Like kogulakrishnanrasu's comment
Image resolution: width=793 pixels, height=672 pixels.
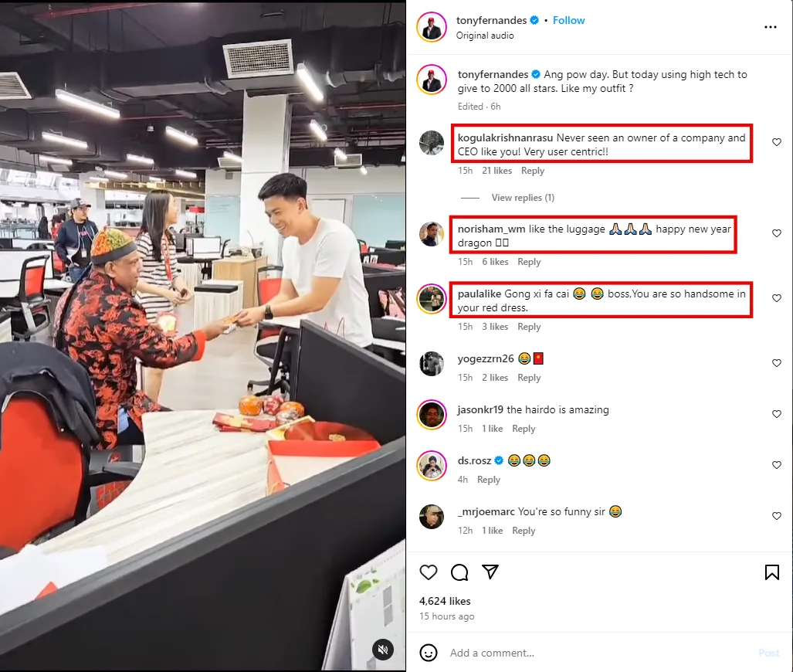pyautogui.click(x=777, y=142)
